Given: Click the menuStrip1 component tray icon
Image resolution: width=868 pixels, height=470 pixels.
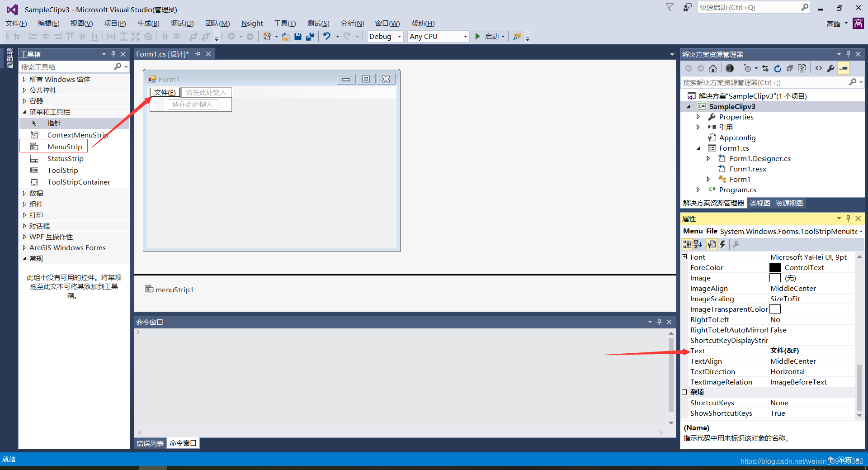Looking at the screenshot, I should tap(149, 289).
